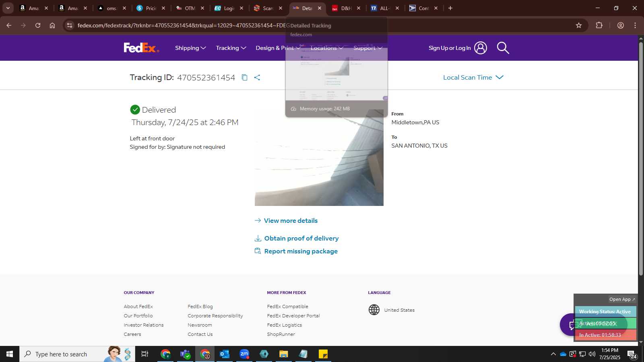Click Open App in the tracker widget
The width and height of the screenshot is (644, 362).
tap(622, 299)
